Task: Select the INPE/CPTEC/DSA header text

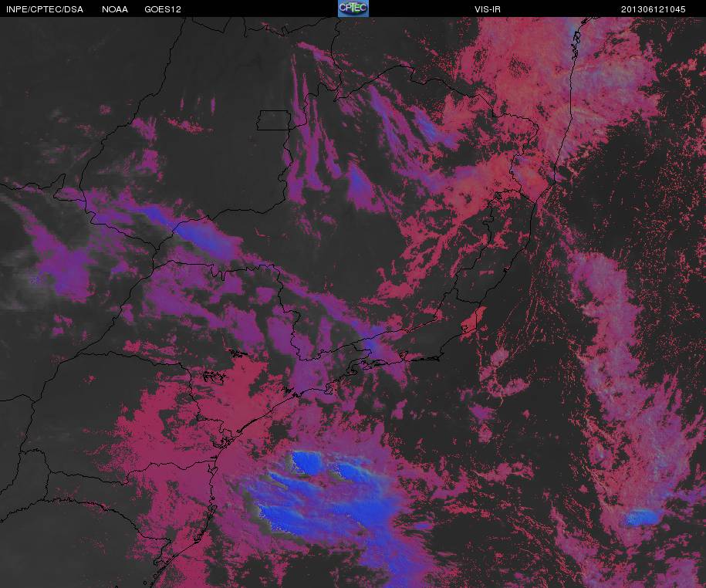Action: (45, 9)
